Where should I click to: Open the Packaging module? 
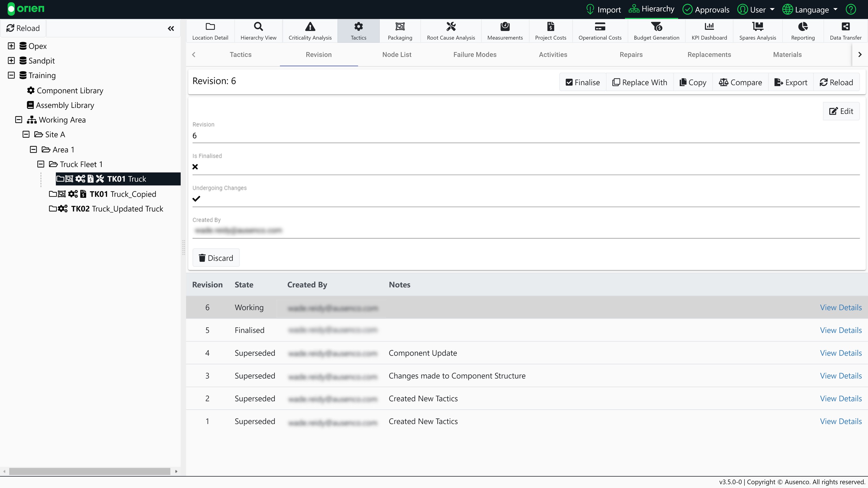pos(400,31)
